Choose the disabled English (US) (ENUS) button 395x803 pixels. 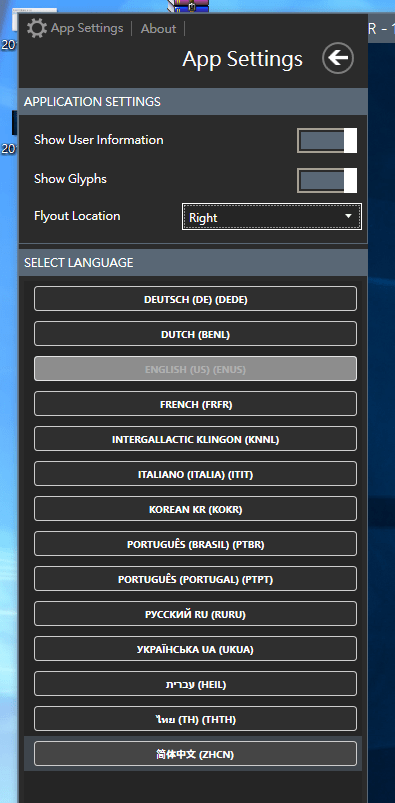[x=195, y=369]
